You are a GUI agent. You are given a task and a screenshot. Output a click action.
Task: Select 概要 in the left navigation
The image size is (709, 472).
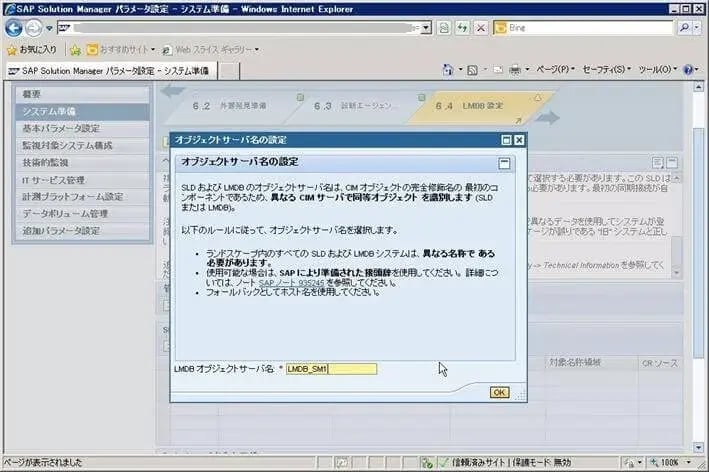click(x=82, y=94)
